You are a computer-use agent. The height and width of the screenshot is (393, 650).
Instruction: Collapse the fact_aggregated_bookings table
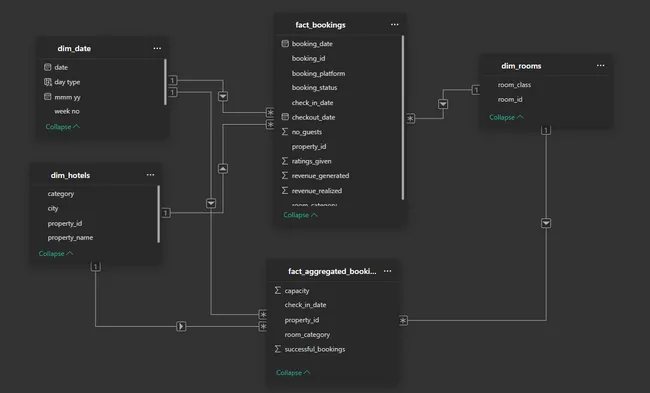tap(293, 372)
